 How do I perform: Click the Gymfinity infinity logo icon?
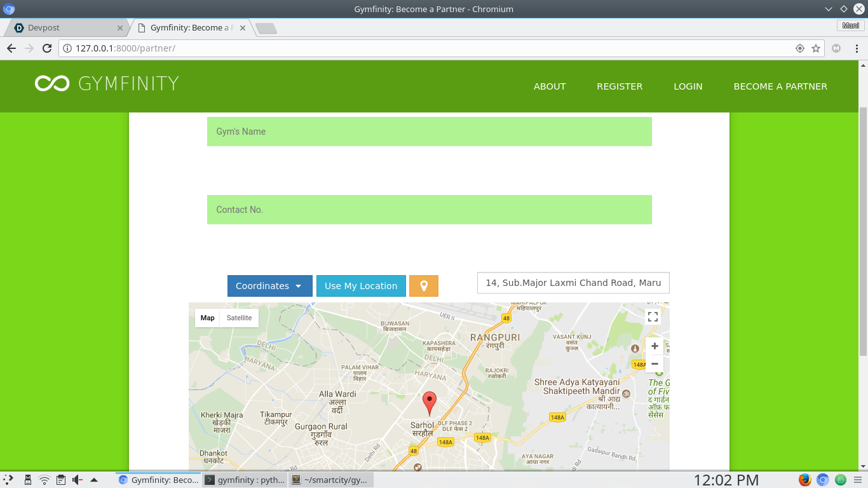pos(52,83)
